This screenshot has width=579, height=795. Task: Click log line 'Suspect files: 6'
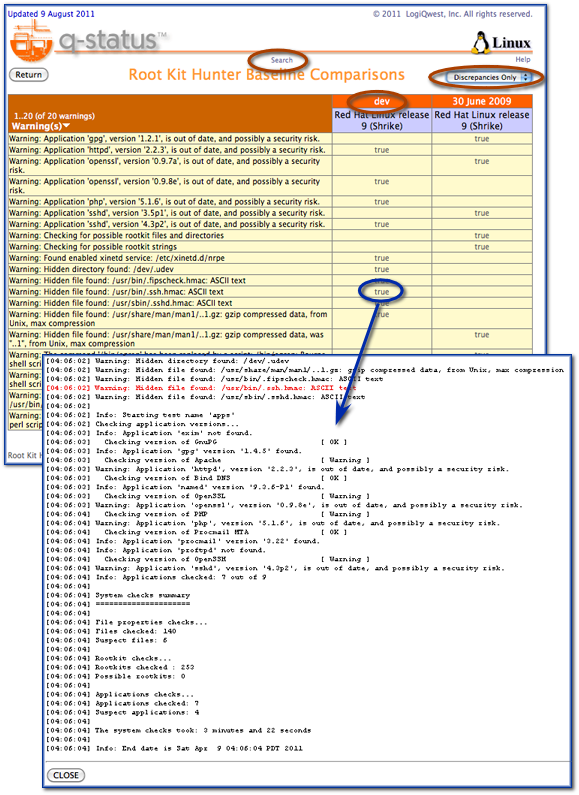click(106, 640)
